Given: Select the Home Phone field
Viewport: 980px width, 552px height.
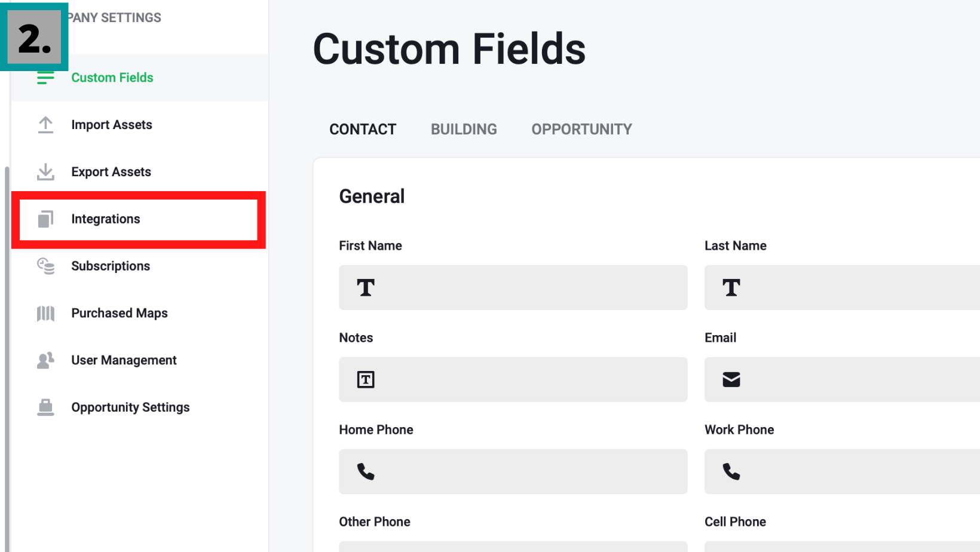Looking at the screenshot, I should tap(513, 471).
